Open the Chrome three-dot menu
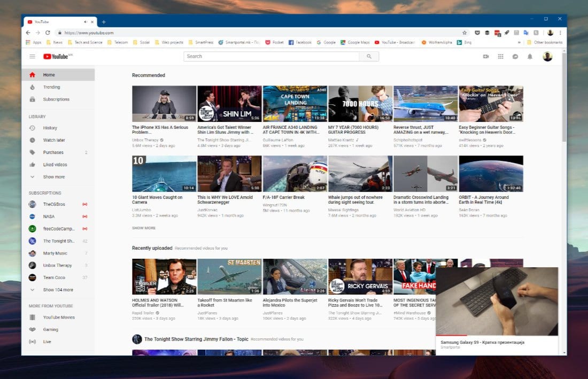Screen dimensions: 588x379 click(x=560, y=33)
